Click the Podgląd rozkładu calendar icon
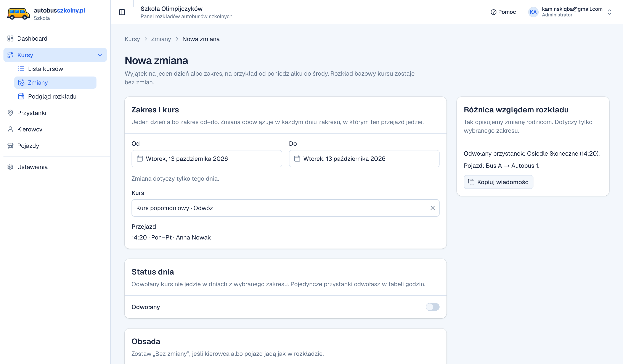The image size is (623, 364). point(21,96)
